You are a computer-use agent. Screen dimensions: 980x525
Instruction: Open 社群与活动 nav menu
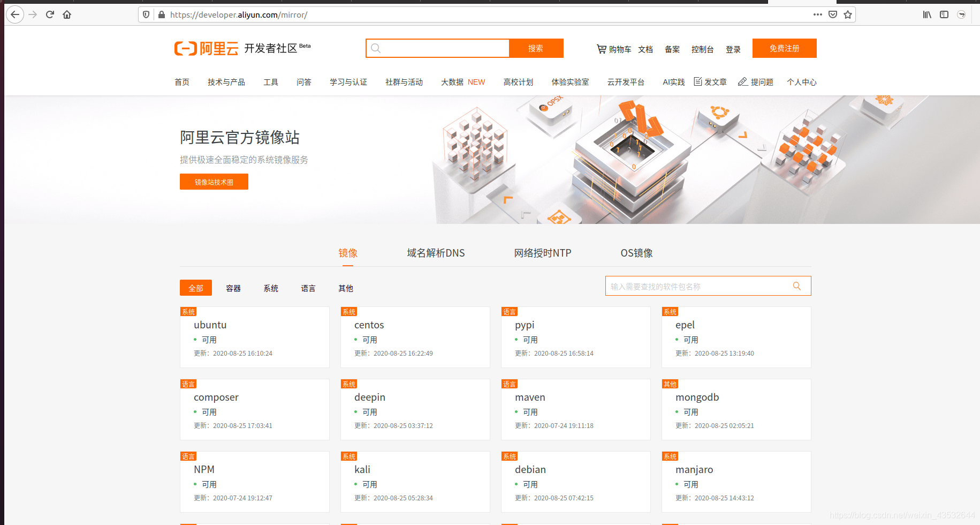(404, 82)
